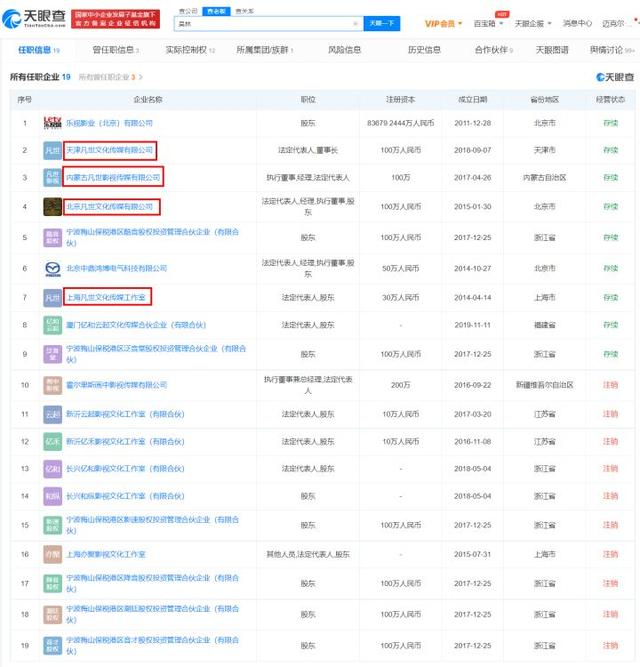Click the green tile icon in row 17
640x667 pixels.
coord(52,584)
